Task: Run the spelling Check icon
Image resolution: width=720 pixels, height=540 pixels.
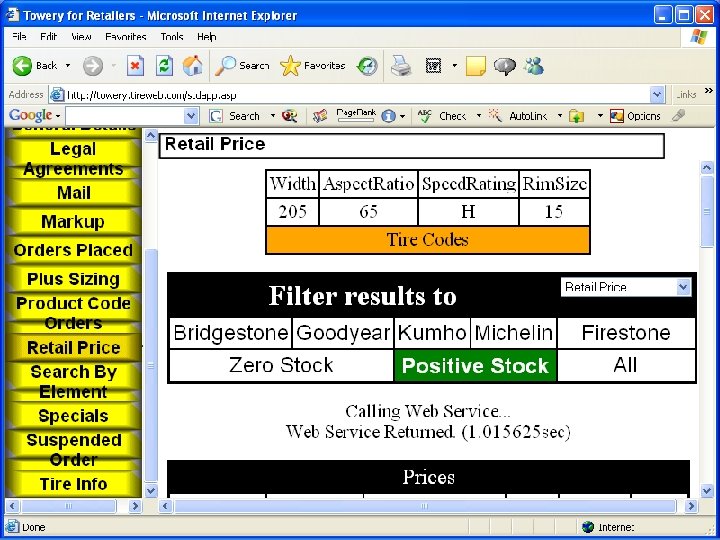Action: (425, 116)
